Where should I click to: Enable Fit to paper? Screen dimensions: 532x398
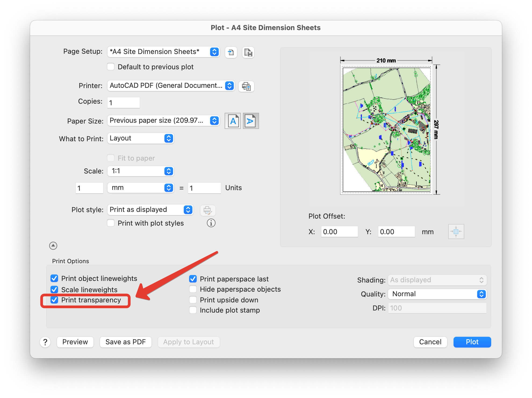(111, 158)
